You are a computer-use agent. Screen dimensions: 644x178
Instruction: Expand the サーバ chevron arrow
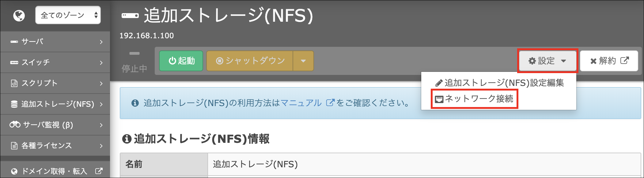click(x=101, y=42)
